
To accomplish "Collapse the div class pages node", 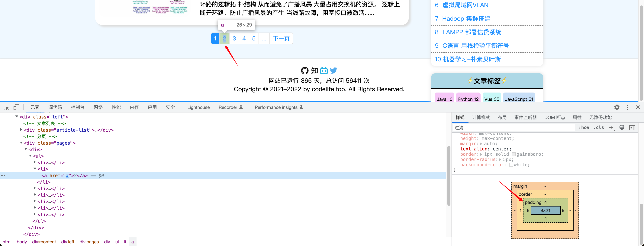I will tap(21, 143).
